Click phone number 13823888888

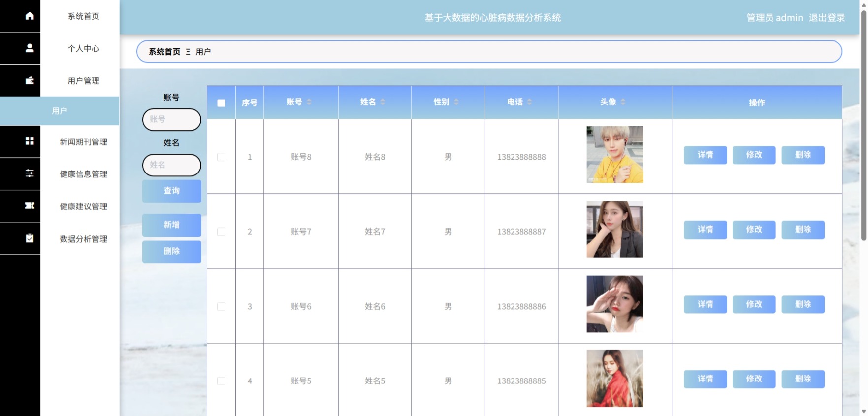[521, 157]
